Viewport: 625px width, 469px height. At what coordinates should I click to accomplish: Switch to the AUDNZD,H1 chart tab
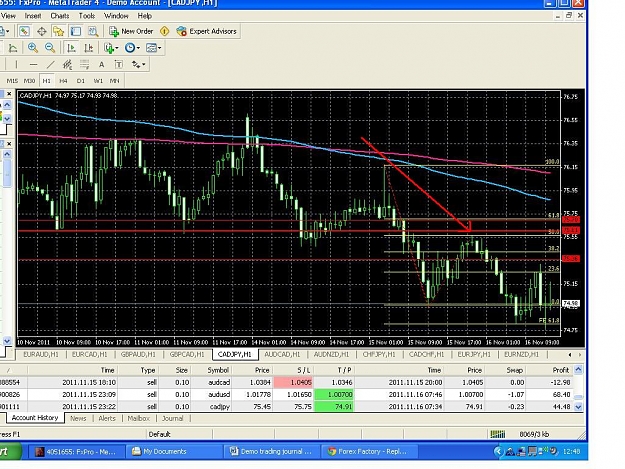[x=331, y=354]
